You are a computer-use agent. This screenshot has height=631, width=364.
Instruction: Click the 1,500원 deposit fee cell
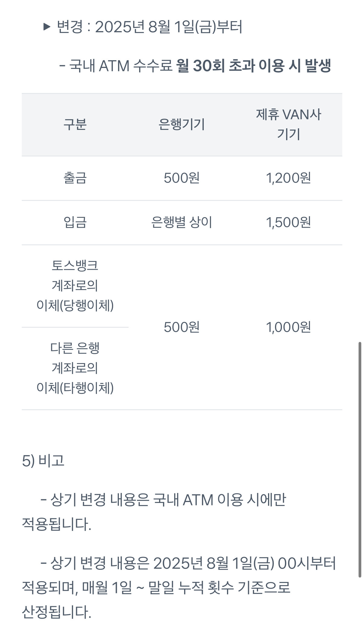click(289, 222)
